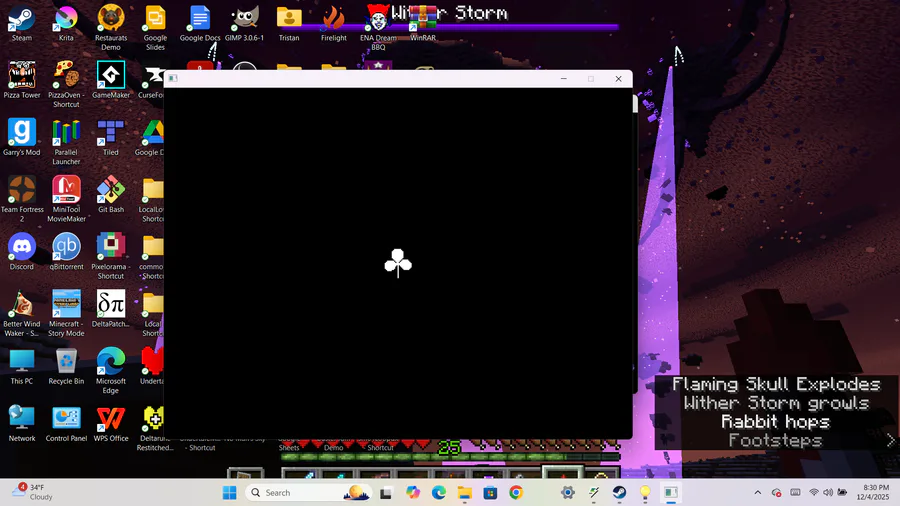Open the Wi-Fi network tray icon
900x506 pixels.
pos(814,492)
